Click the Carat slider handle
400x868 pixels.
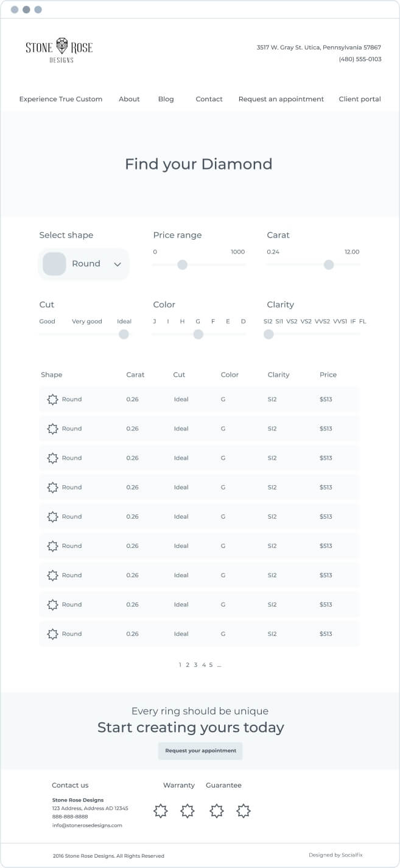pos(329,265)
